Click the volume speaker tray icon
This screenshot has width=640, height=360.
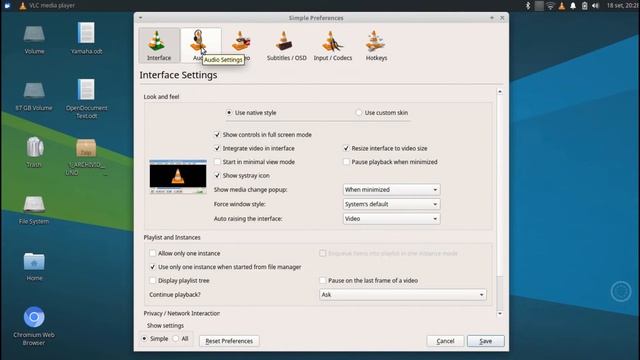point(596,5)
